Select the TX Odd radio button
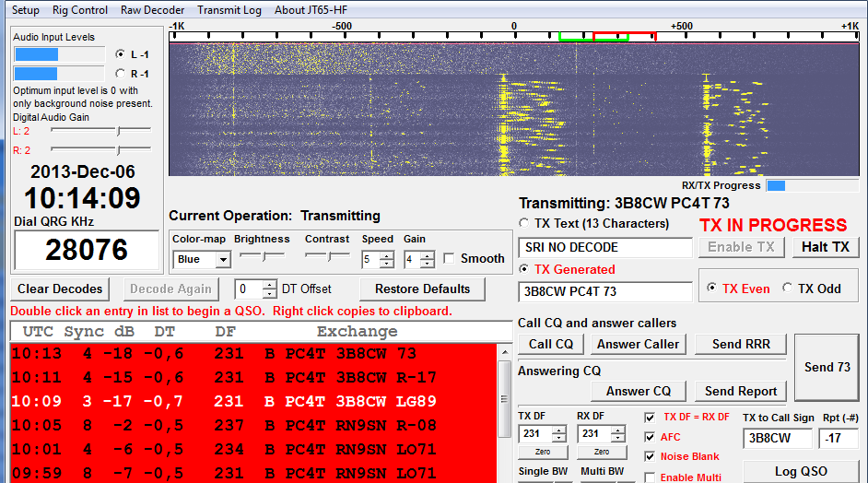This screenshot has width=868, height=483. point(787,288)
